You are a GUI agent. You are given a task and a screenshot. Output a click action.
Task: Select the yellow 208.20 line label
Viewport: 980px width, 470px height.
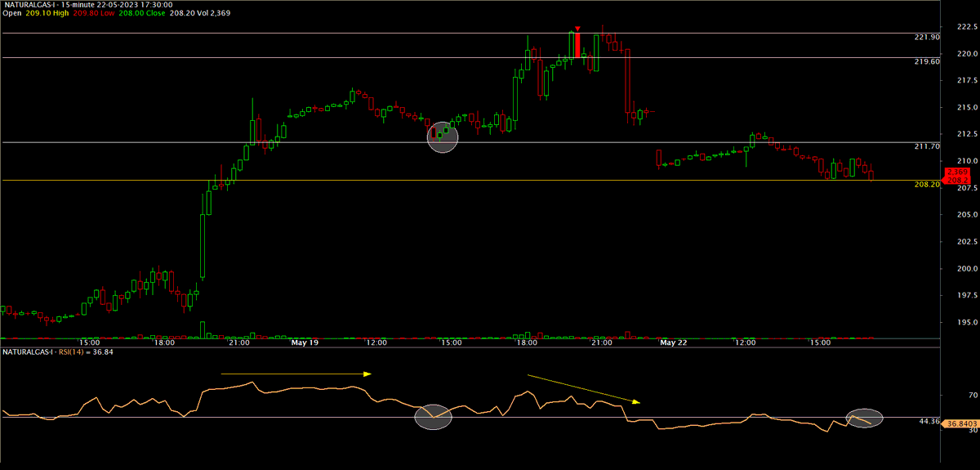click(x=927, y=185)
